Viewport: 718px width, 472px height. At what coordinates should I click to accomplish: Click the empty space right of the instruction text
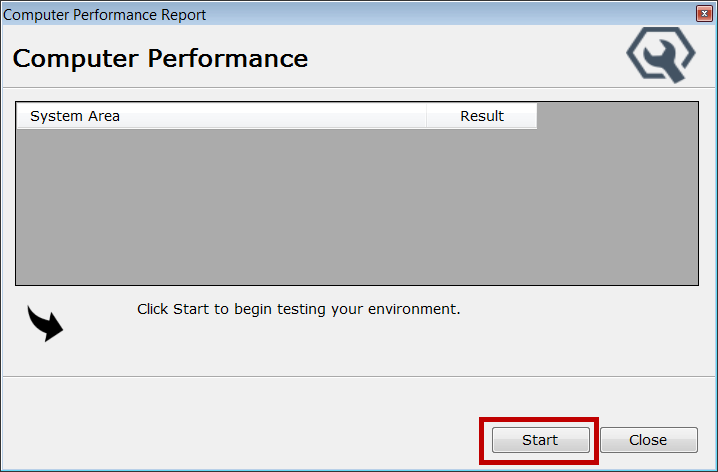(580, 309)
